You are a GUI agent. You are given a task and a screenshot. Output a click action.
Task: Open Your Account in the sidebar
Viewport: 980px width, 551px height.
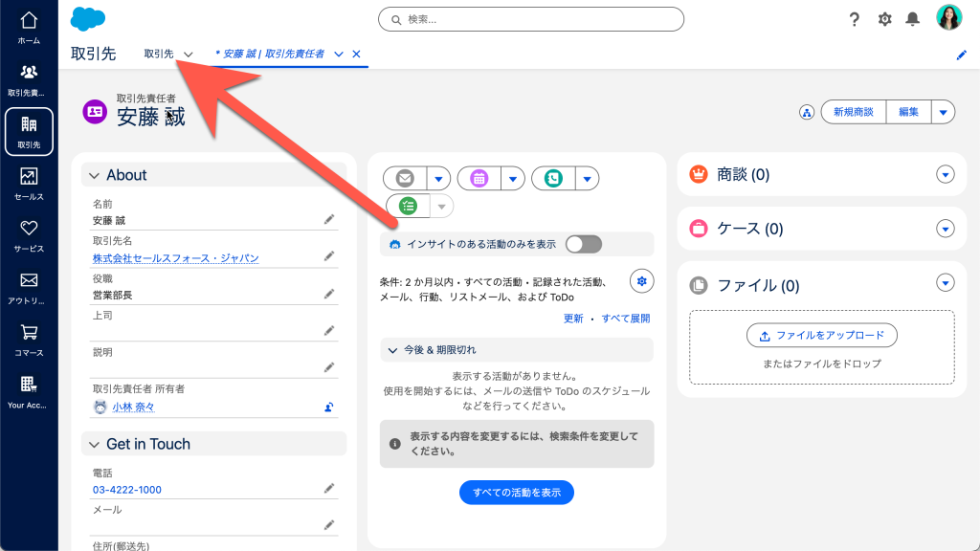[29, 391]
